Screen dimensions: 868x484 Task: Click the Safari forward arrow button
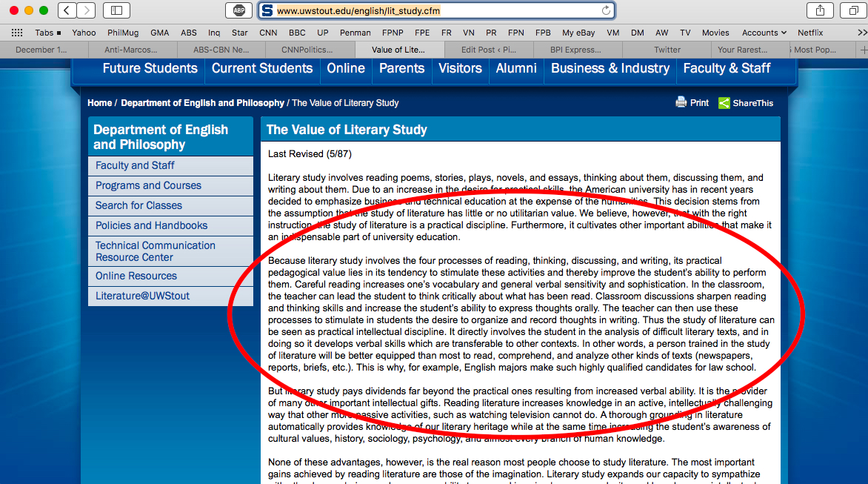click(x=86, y=10)
